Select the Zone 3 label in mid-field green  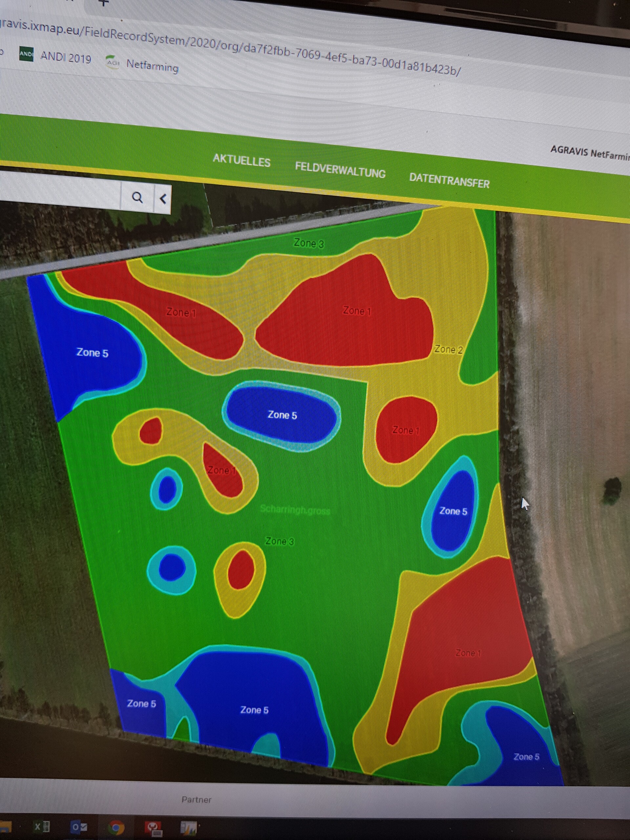coord(280,541)
